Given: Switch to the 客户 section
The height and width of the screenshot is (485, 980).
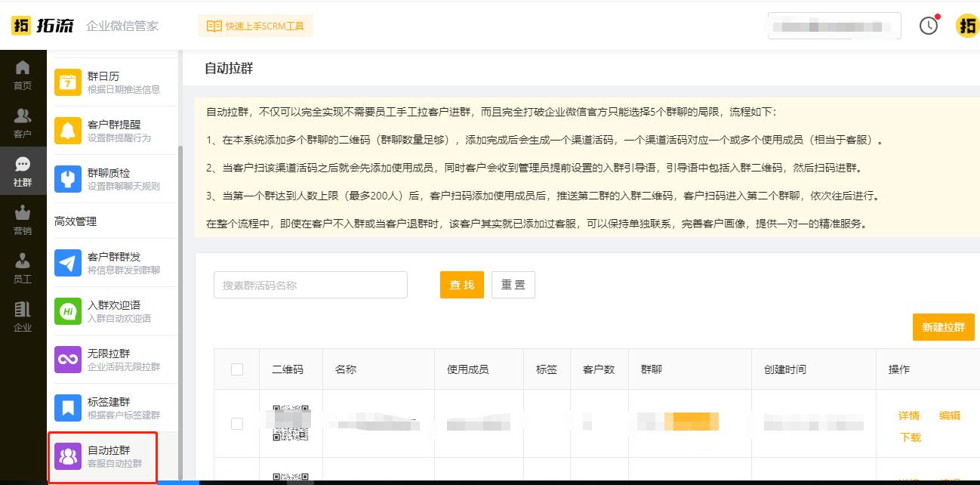Looking at the screenshot, I should pos(22,121).
